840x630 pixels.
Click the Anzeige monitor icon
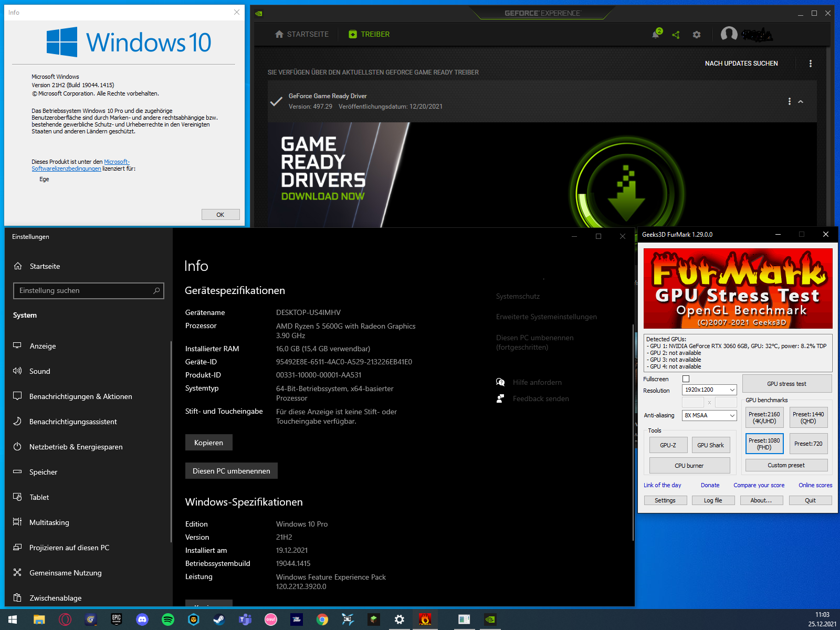(x=17, y=345)
